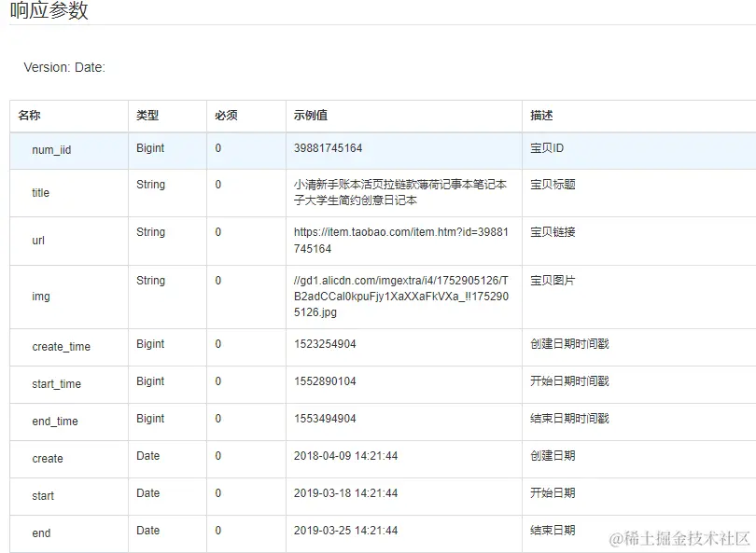Viewport: 756px width, 553px height.
Task: Click the Date type in start row
Action: point(148,492)
